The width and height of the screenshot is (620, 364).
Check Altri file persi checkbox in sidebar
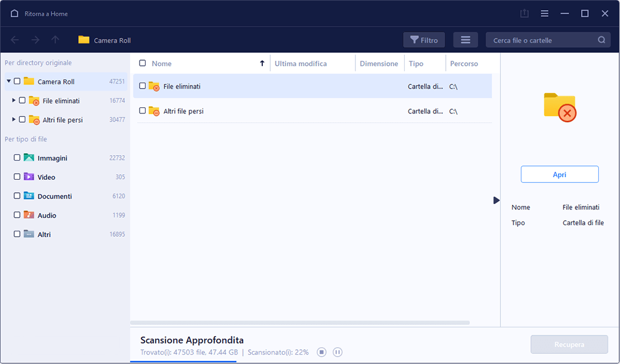pos(22,120)
